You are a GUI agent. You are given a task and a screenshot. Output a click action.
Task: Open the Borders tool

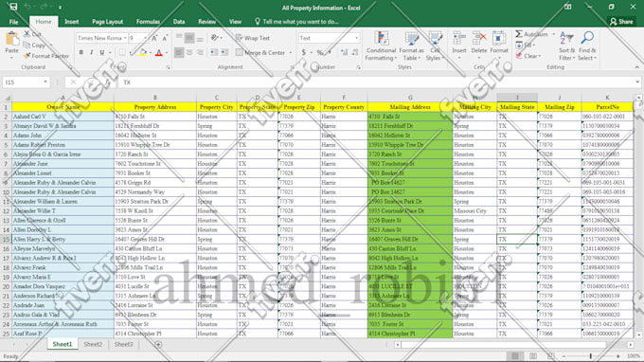point(122,53)
